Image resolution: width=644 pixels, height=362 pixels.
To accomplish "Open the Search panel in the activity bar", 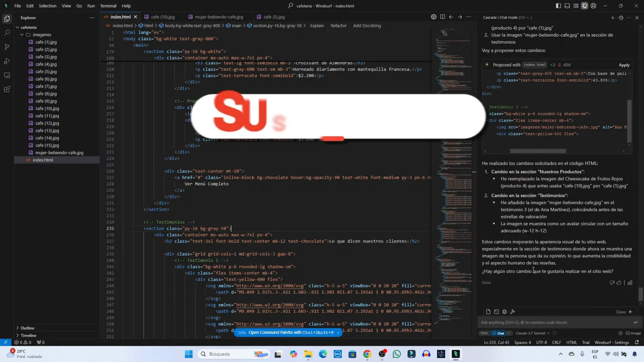I will click(x=6, y=33).
